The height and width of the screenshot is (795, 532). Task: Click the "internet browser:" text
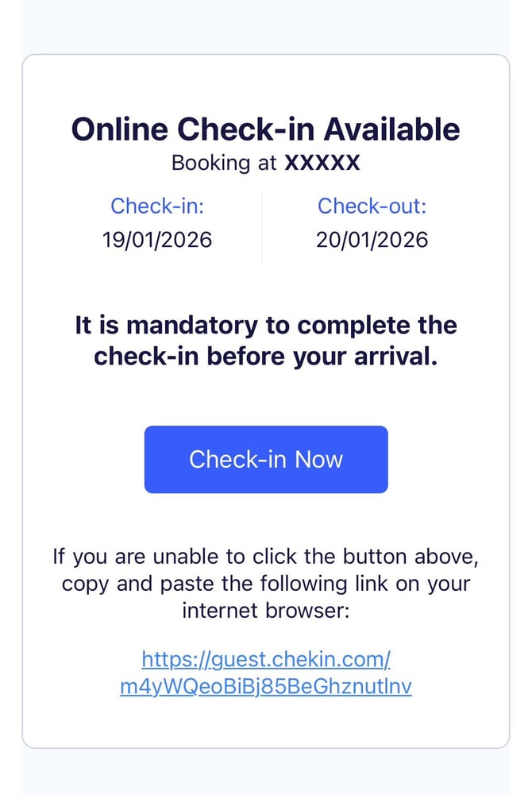click(x=266, y=611)
